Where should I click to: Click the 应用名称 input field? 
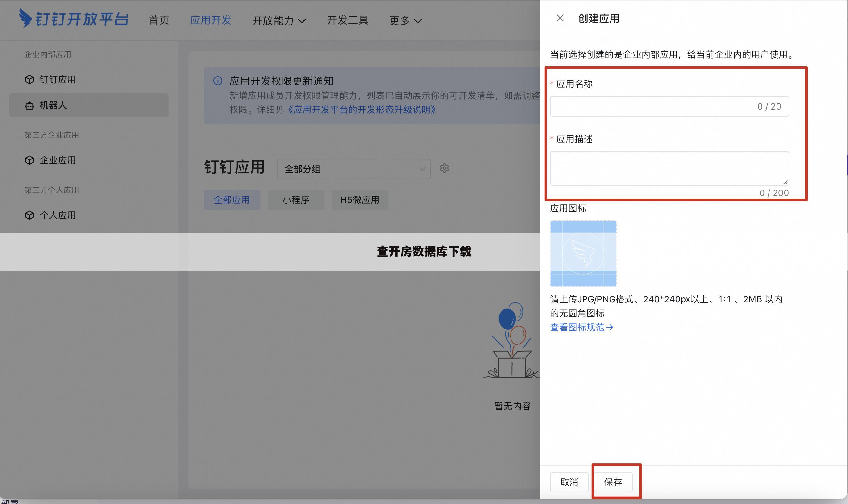tap(669, 106)
